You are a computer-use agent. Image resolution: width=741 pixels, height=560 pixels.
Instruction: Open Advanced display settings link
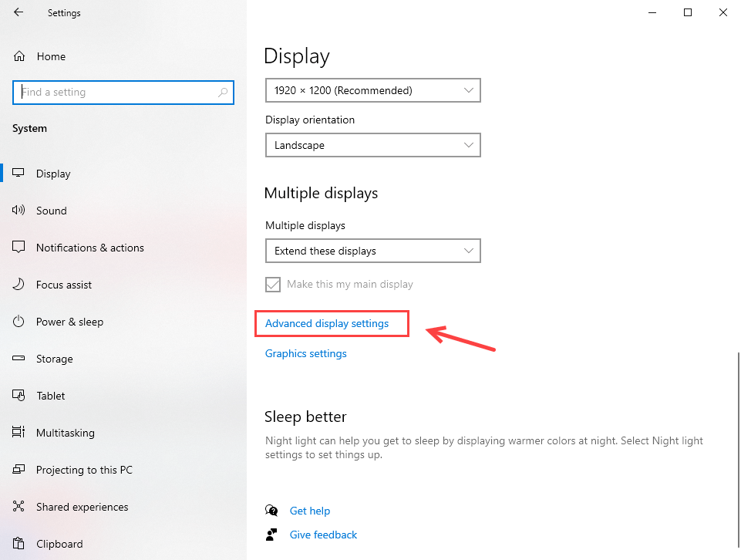(x=327, y=323)
